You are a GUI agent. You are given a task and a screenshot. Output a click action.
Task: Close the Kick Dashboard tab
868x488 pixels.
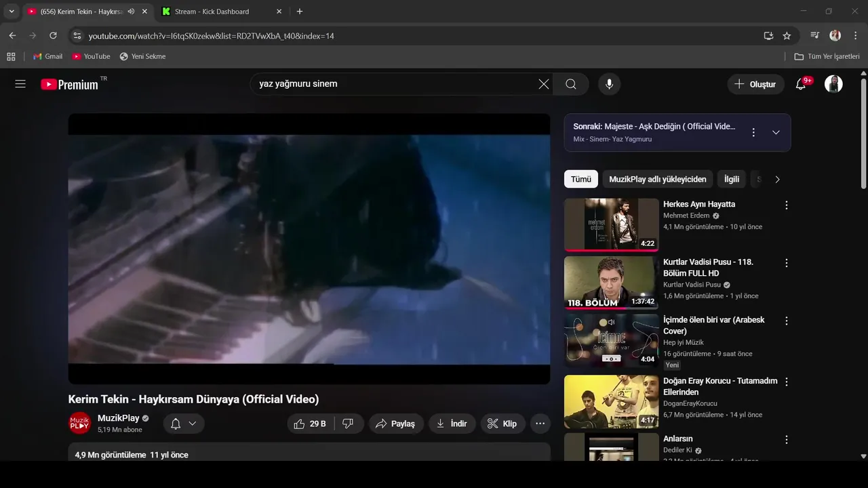(x=279, y=12)
